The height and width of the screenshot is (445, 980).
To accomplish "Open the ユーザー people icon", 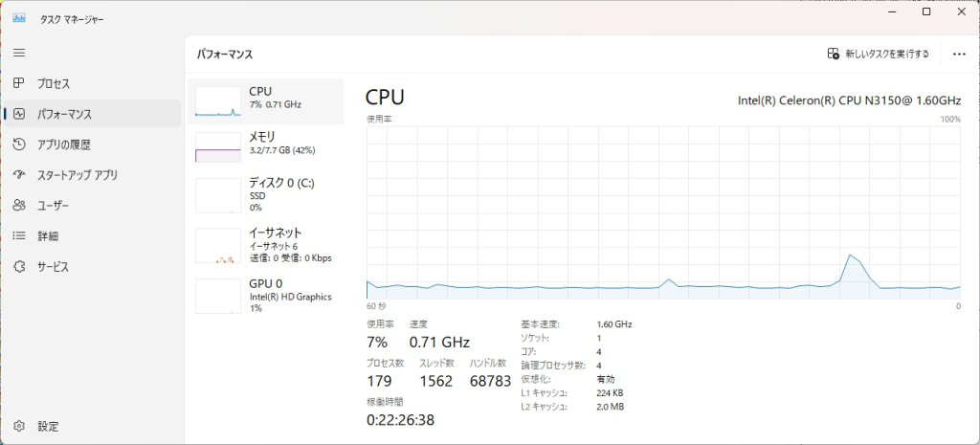I will tap(19, 206).
